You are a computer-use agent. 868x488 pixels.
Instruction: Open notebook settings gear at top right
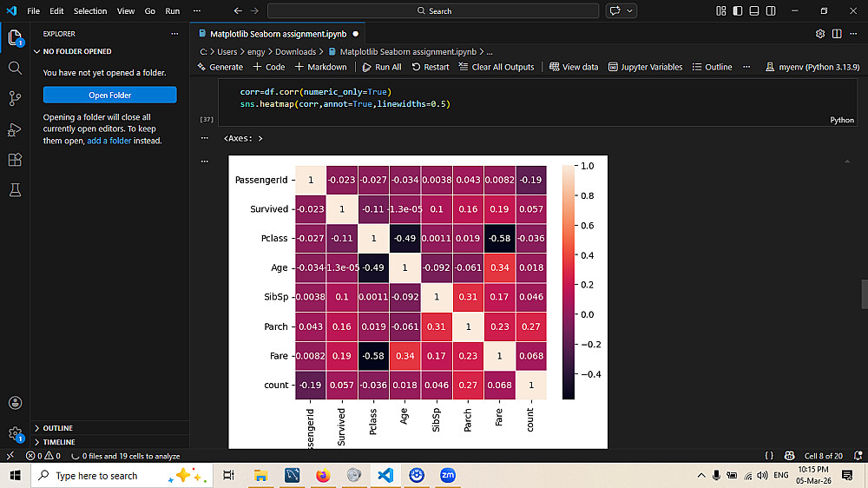click(820, 34)
